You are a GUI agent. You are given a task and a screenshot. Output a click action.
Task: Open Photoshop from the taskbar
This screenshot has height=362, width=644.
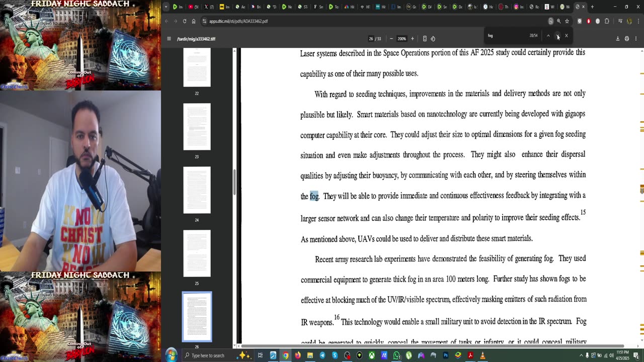pyautogui.click(x=446, y=355)
